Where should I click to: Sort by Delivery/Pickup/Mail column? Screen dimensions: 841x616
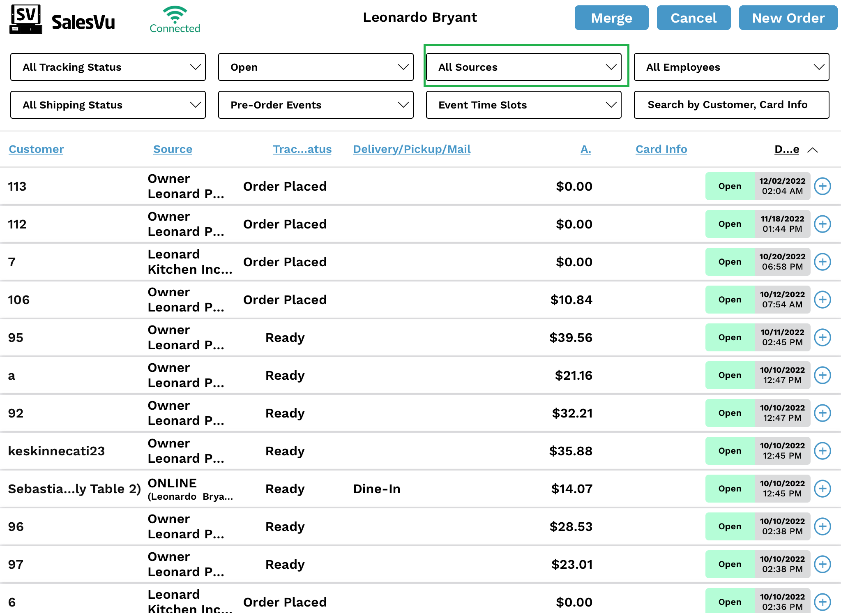pyautogui.click(x=412, y=149)
